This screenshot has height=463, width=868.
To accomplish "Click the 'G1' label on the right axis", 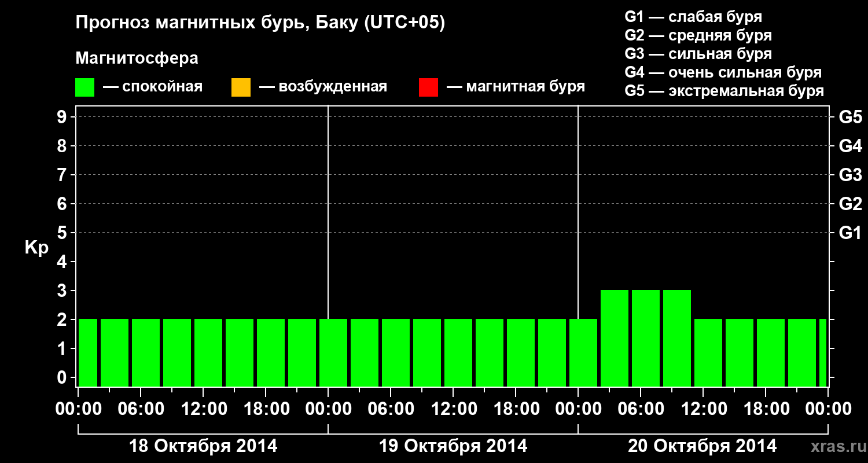I will [x=850, y=233].
